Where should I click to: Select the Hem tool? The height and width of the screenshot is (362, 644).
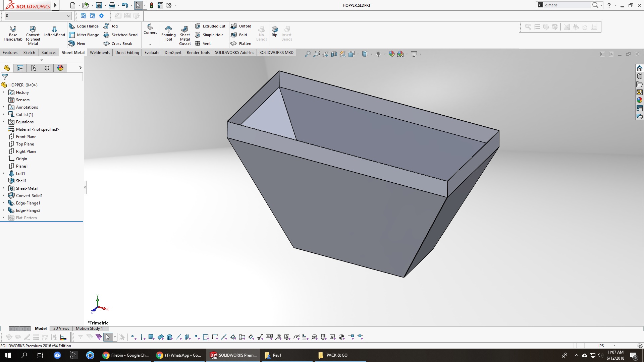(x=77, y=44)
